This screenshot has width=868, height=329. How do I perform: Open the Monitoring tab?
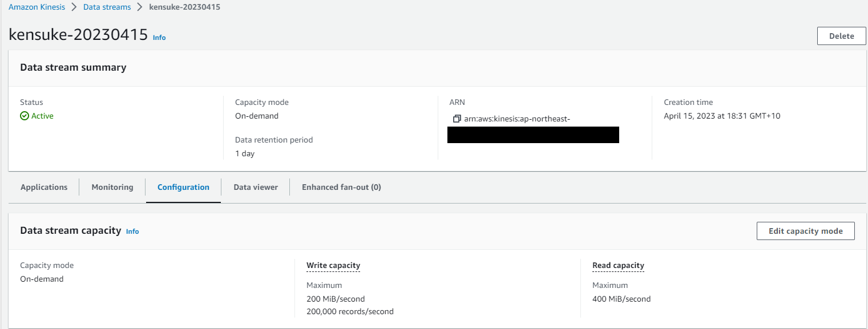click(112, 187)
